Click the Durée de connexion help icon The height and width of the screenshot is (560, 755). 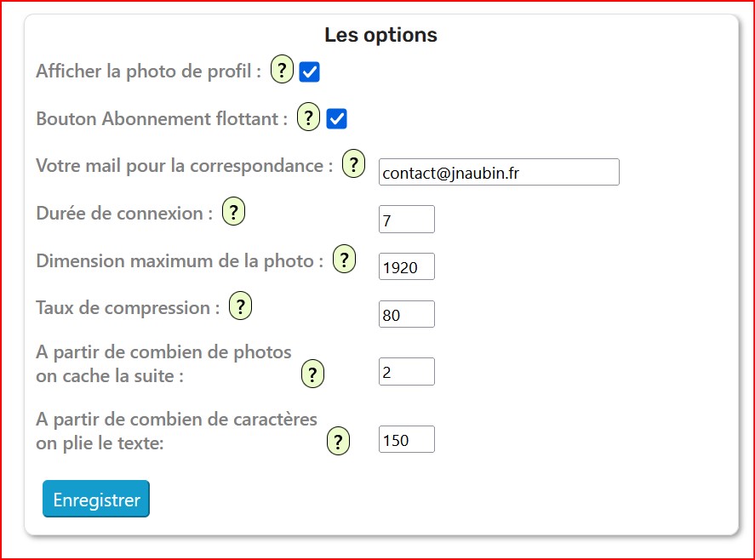pyautogui.click(x=233, y=212)
